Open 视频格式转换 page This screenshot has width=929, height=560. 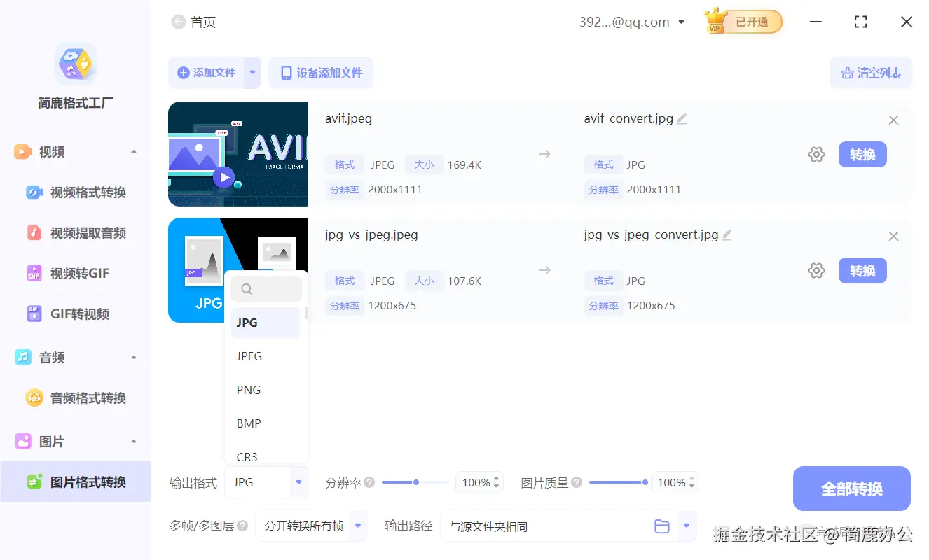76,192
